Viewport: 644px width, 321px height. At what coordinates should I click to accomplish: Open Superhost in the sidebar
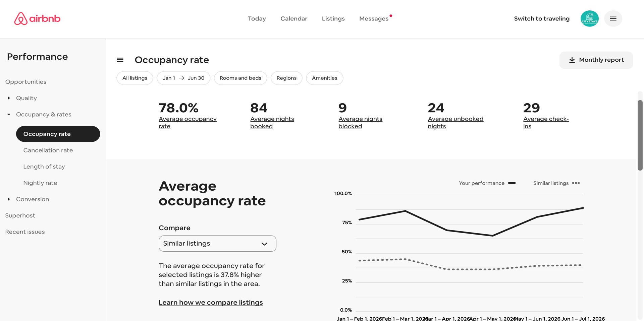[20, 215]
